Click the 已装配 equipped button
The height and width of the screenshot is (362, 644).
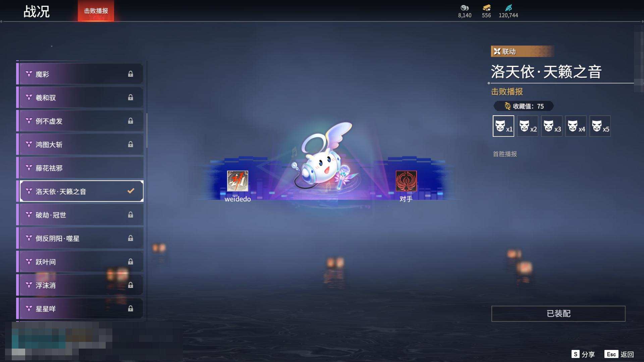click(x=558, y=314)
